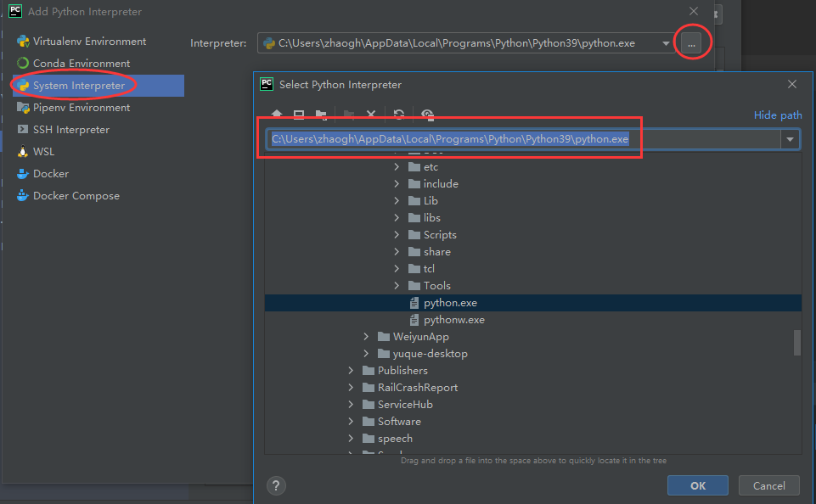
Task: Click PyCharm icon in Select Python Interpreter title
Action: point(267,84)
